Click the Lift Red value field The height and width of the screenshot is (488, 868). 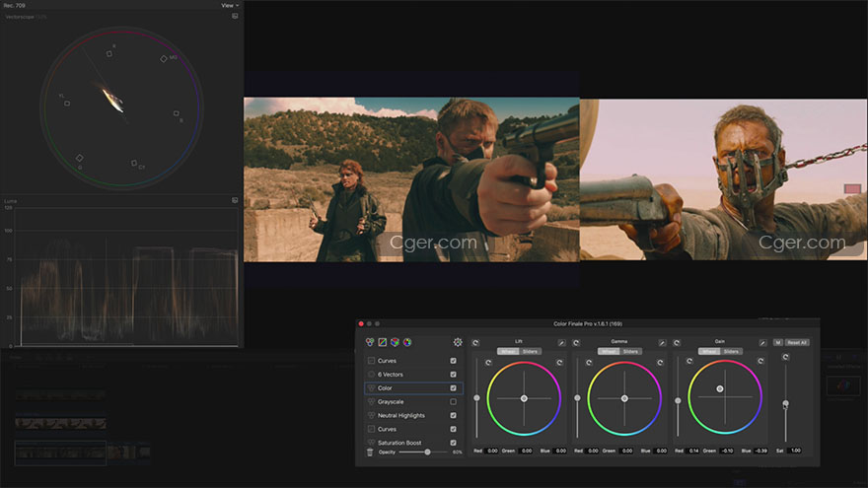coord(492,451)
